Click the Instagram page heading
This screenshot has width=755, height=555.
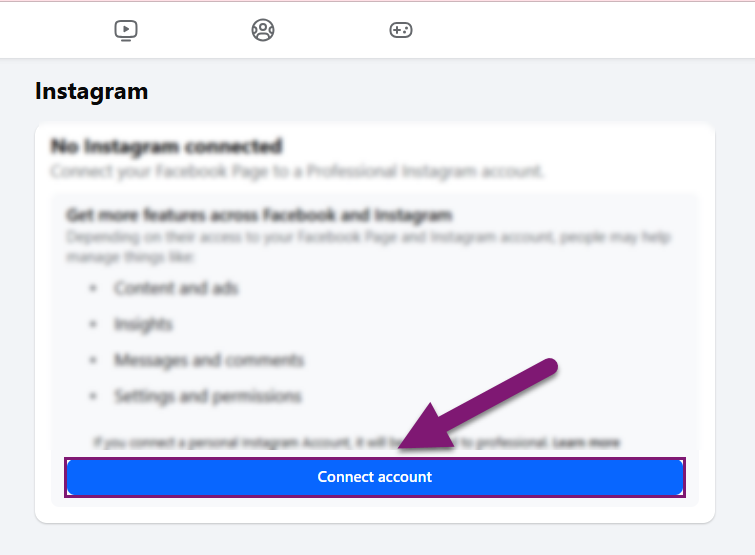click(91, 91)
